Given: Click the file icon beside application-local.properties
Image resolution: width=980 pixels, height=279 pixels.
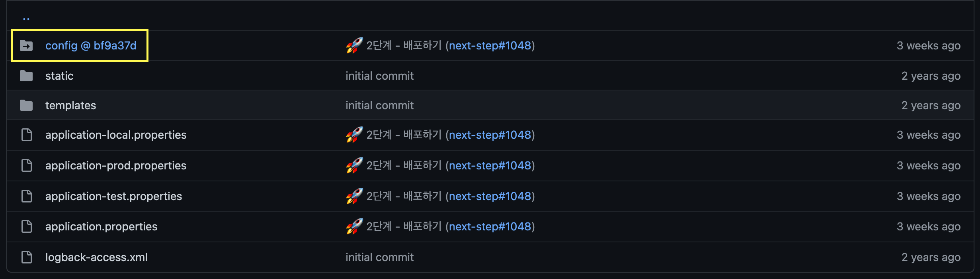Looking at the screenshot, I should [26, 135].
